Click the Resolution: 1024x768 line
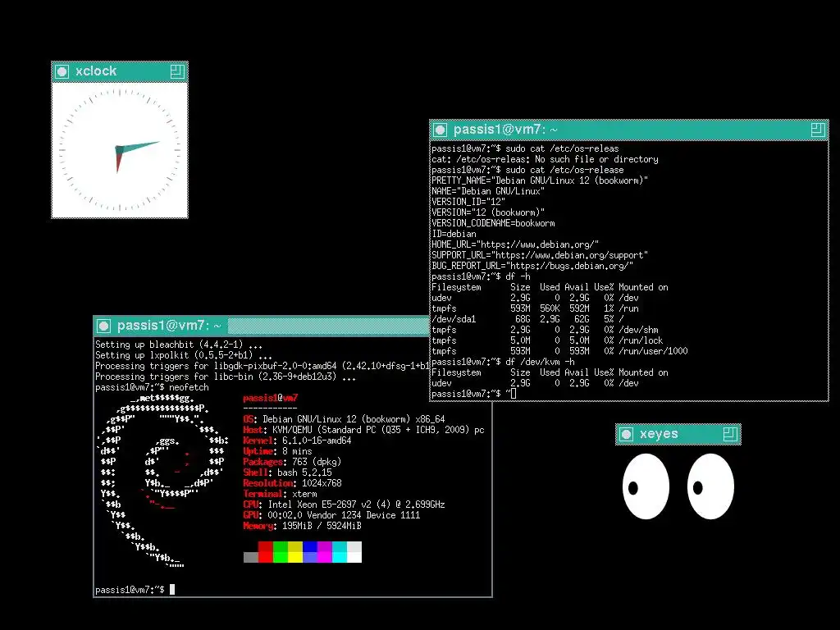 [x=292, y=483]
